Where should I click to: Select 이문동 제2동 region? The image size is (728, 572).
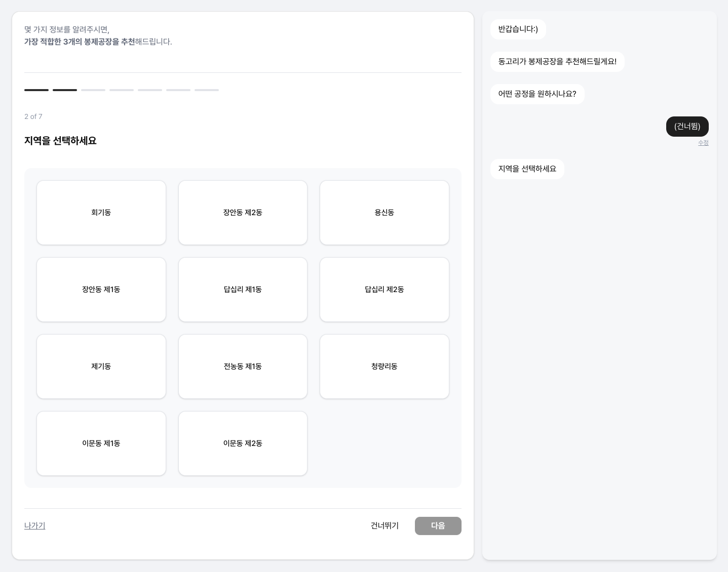point(243,443)
